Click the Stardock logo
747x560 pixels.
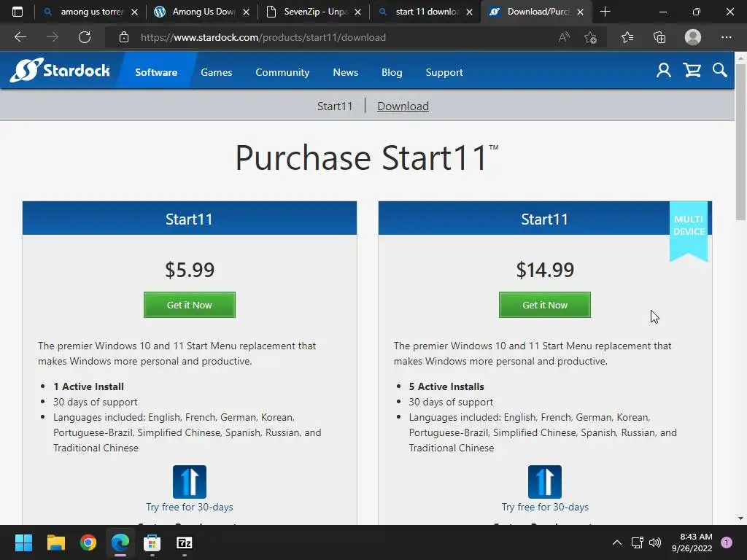tap(60, 71)
